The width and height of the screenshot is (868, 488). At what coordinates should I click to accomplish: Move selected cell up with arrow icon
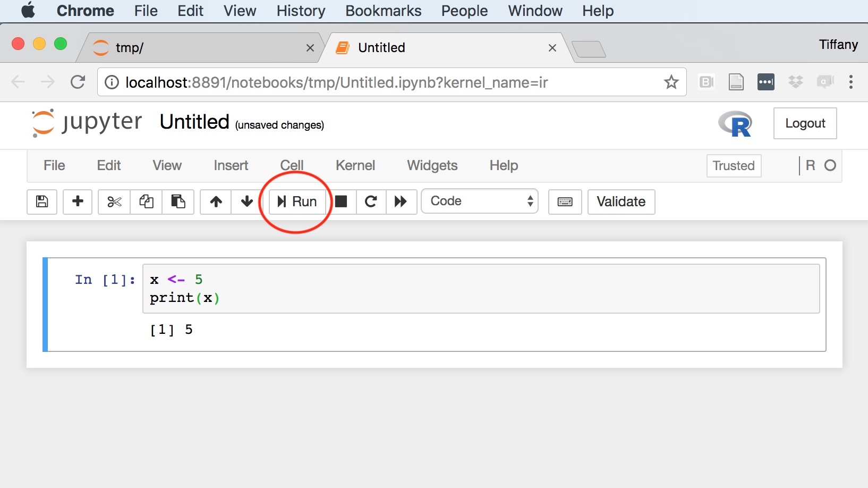(x=216, y=201)
